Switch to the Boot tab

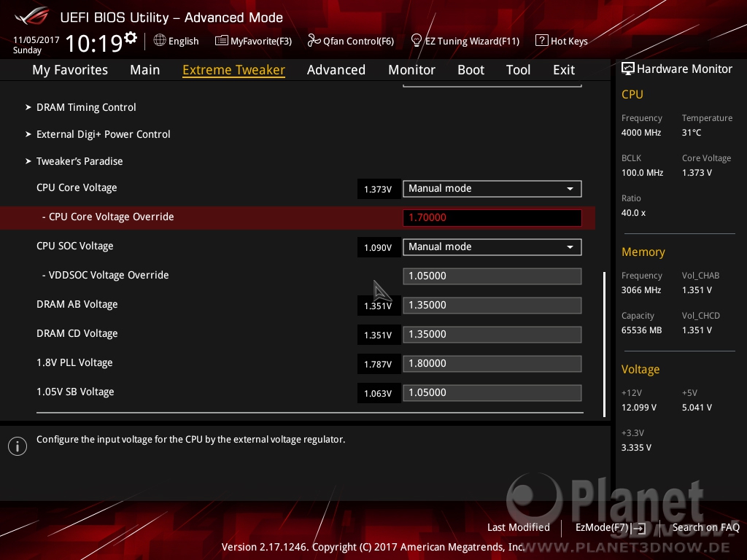tap(471, 69)
